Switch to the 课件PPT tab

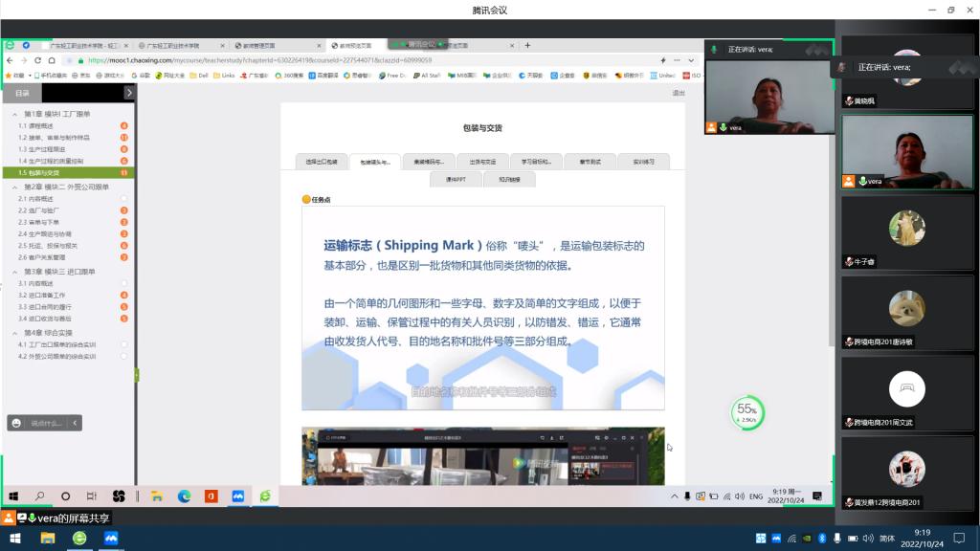pyautogui.click(x=456, y=179)
